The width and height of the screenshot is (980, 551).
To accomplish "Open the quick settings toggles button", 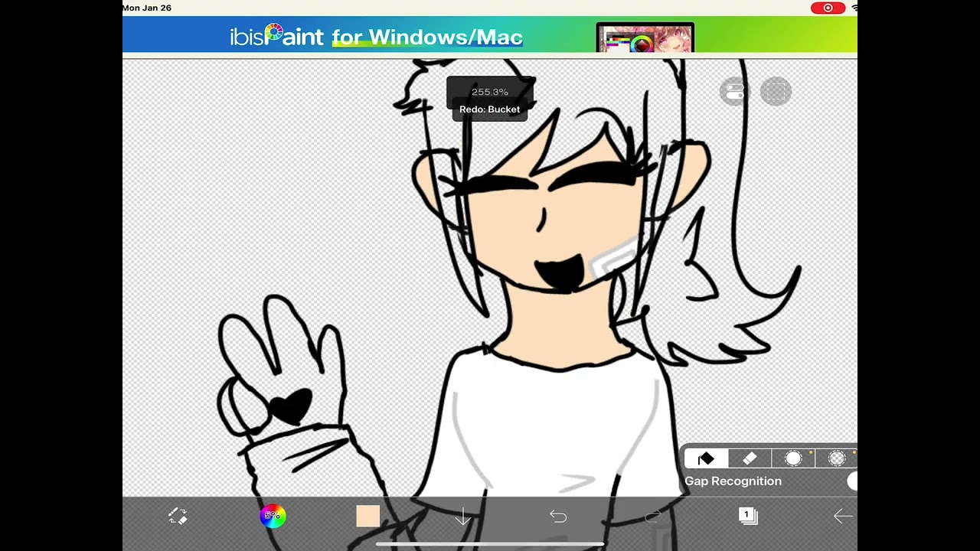I will (733, 92).
